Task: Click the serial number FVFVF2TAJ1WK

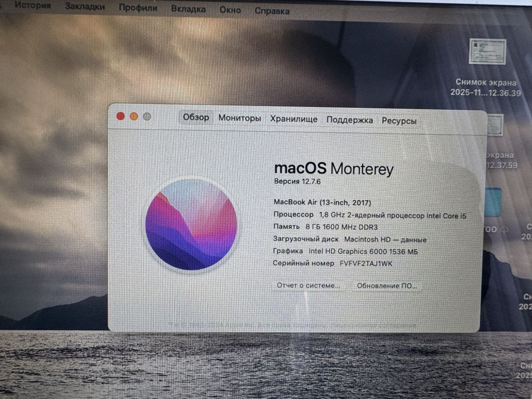Action: pyautogui.click(x=366, y=263)
